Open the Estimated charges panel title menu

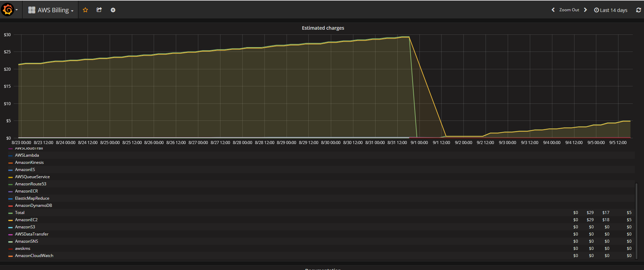point(323,28)
